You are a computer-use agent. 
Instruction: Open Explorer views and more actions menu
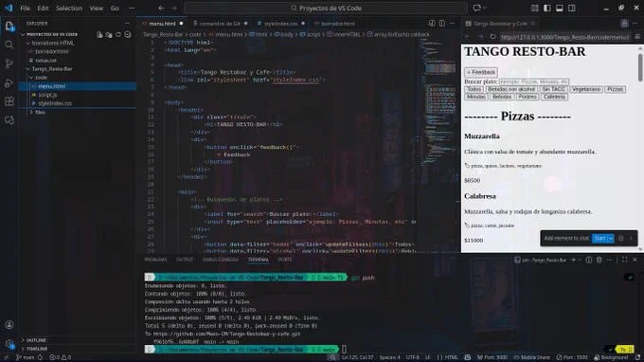point(127,24)
